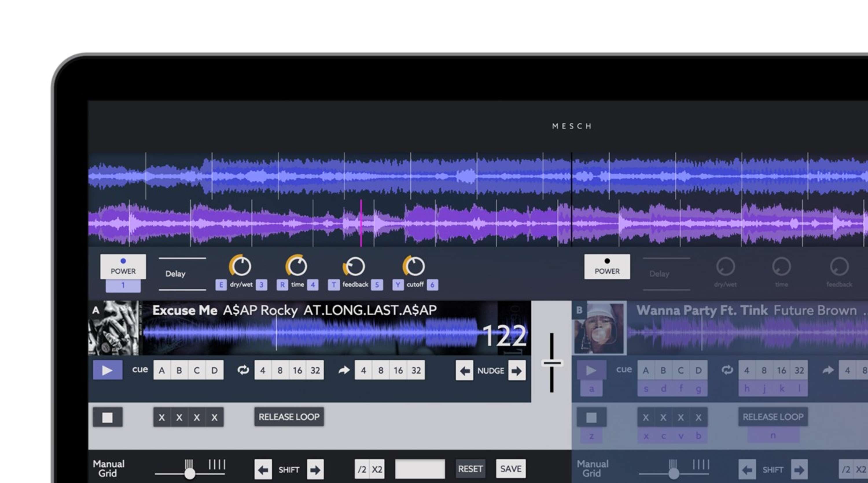Toggle deck B effect POWER button
This screenshot has width=868, height=483.
coord(607,266)
